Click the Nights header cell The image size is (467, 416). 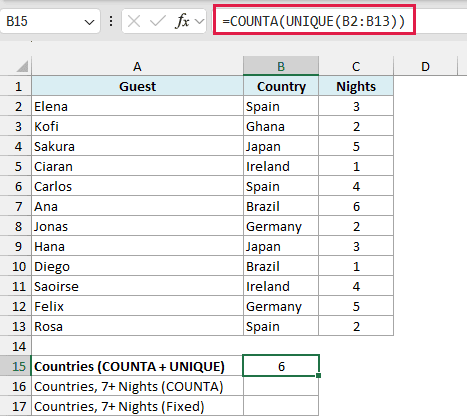pyautogui.click(x=356, y=86)
